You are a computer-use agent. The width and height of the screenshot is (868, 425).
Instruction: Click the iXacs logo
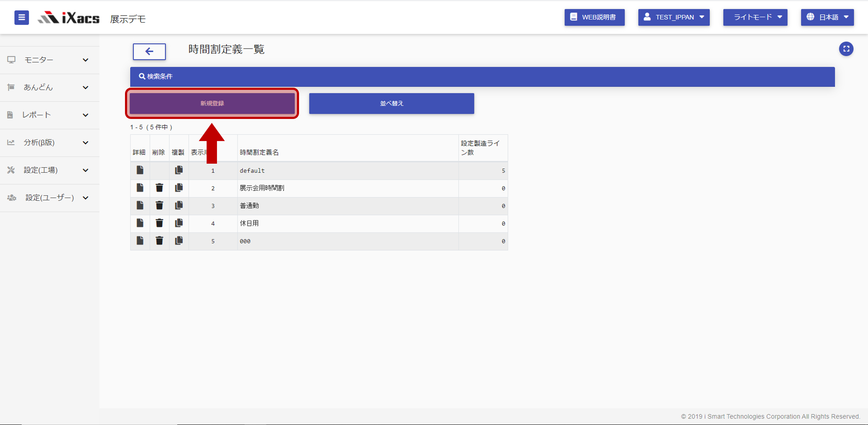pos(69,18)
